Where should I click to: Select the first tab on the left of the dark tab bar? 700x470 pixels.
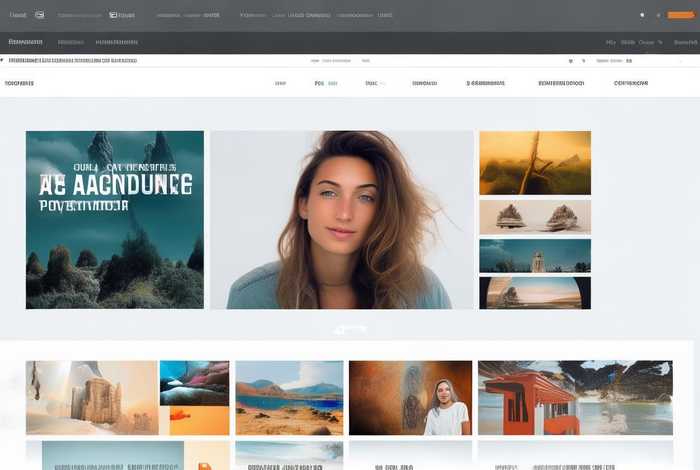tap(25, 43)
